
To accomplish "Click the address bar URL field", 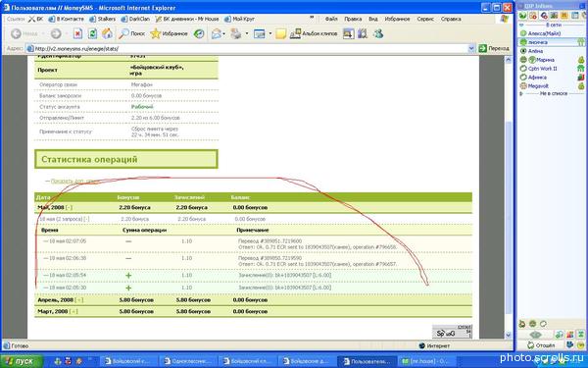I will point(247,48).
